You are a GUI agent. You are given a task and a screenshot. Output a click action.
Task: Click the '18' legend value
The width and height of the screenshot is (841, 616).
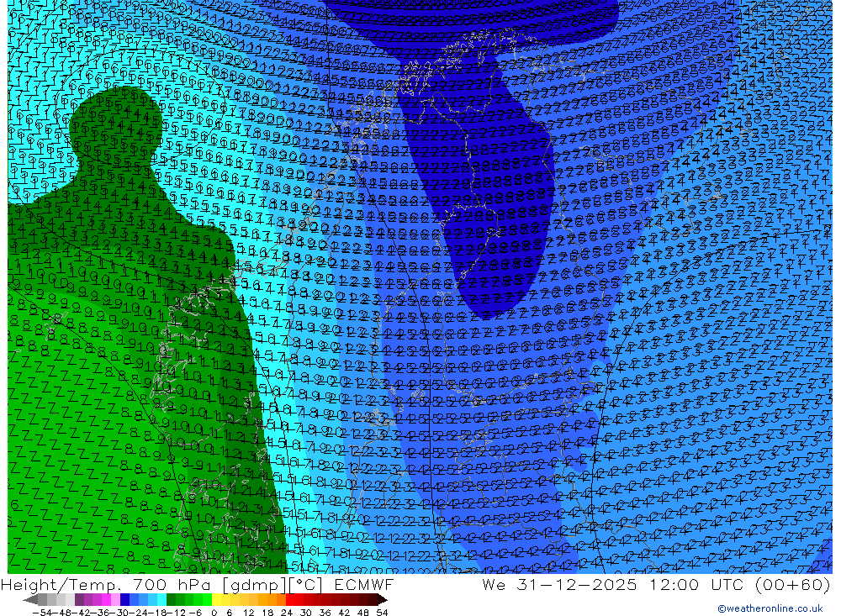[x=267, y=613]
